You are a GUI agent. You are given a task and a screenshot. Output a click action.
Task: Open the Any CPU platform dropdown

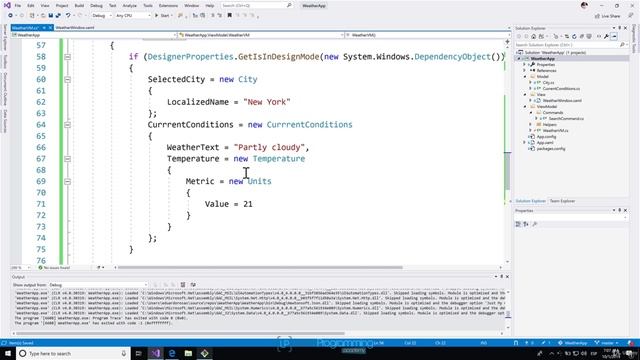[x=133, y=16]
